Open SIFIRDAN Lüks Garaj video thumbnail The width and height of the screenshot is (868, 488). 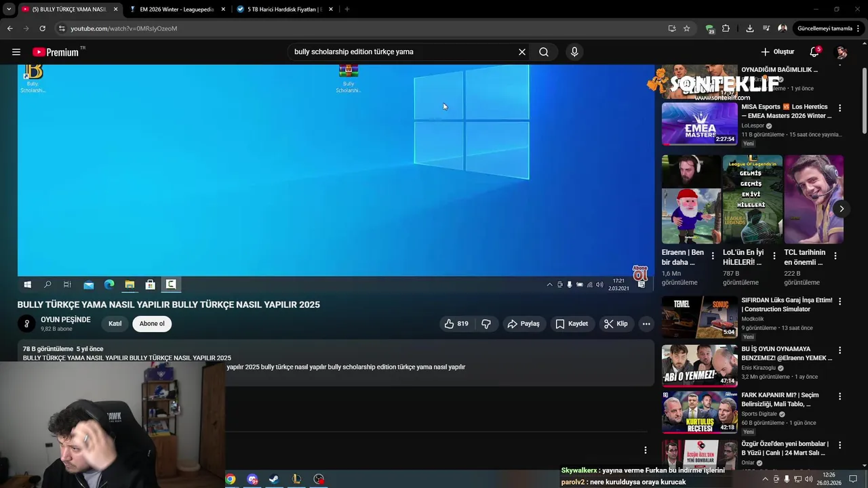699,317
